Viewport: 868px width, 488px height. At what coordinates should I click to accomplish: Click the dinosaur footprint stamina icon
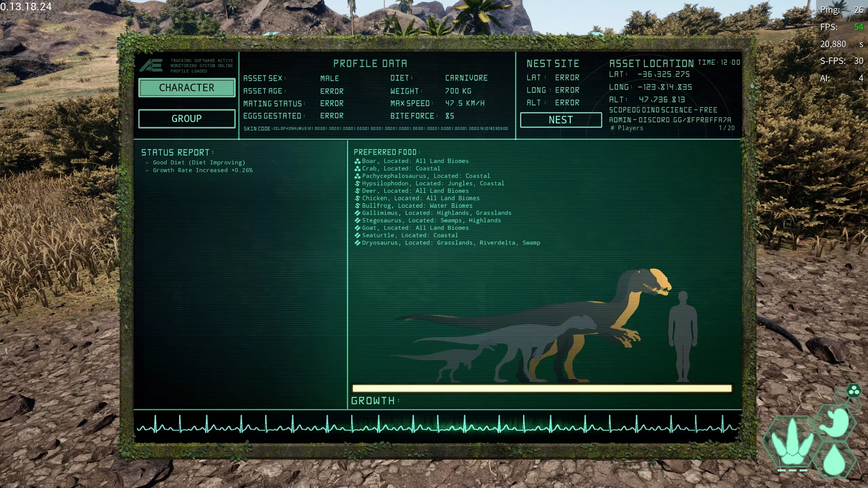[x=792, y=441]
